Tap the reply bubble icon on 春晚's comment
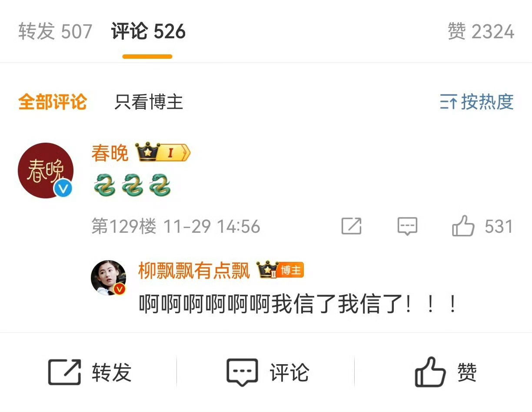This screenshot has height=412, width=532. (407, 226)
